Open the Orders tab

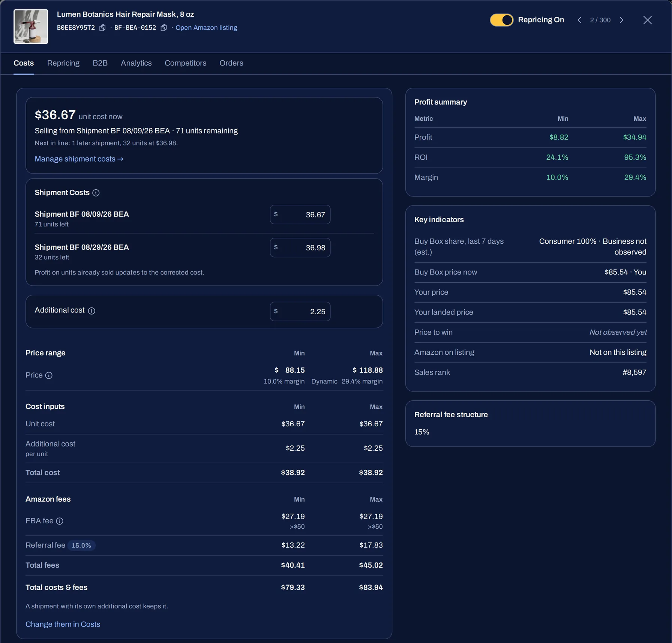[x=231, y=63]
